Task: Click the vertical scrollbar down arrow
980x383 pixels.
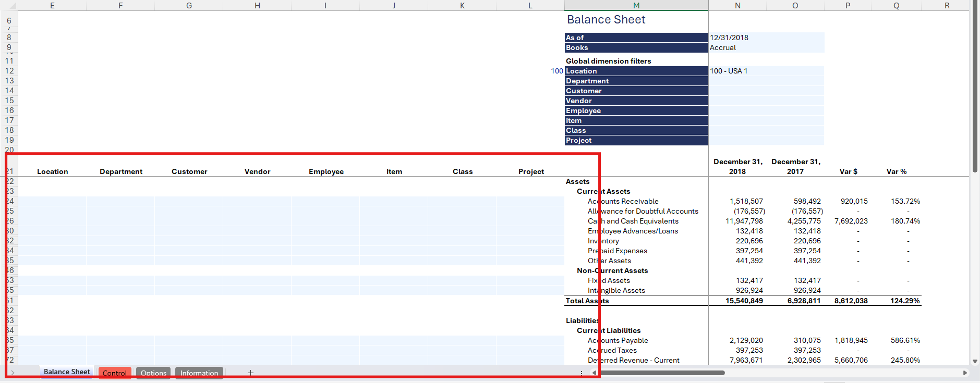Action: [x=975, y=361]
